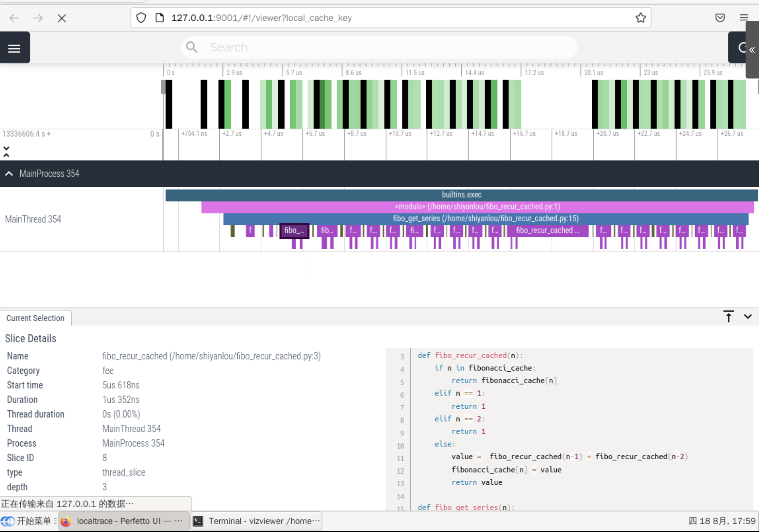The height and width of the screenshot is (532, 759).
Task: Click the page info document icon
Action: pyautogui.click(x=160, y=18)
